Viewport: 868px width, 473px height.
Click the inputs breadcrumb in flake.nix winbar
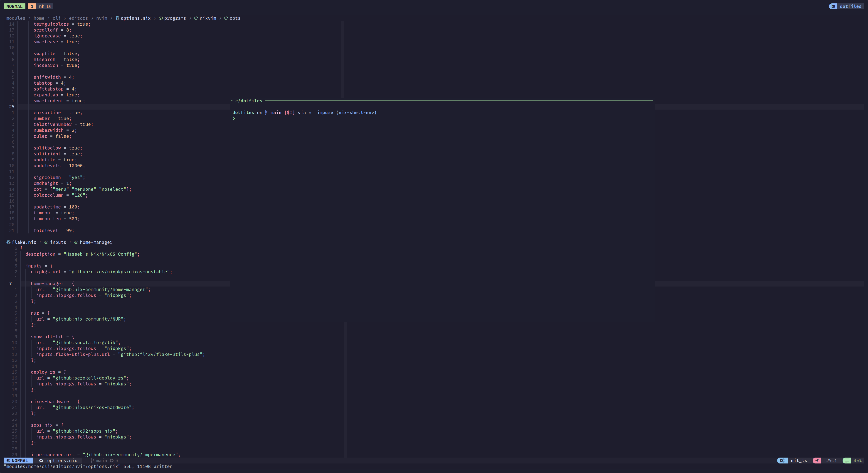coord(58,242)
